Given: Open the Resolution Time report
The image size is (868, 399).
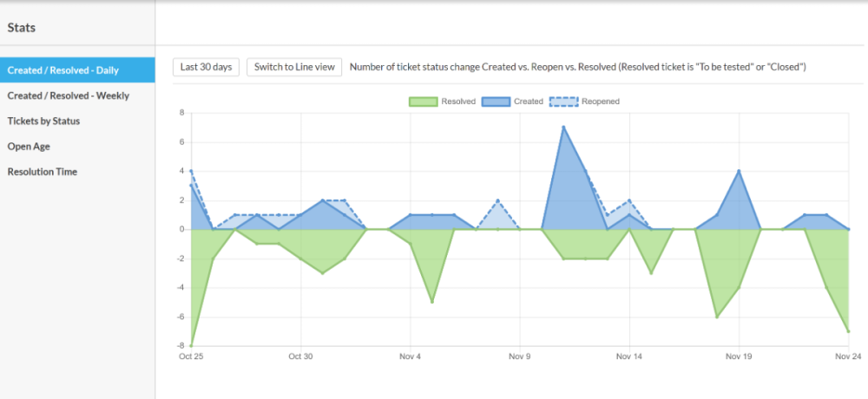Looking at the screenshot, I should [x=43, y=171].
